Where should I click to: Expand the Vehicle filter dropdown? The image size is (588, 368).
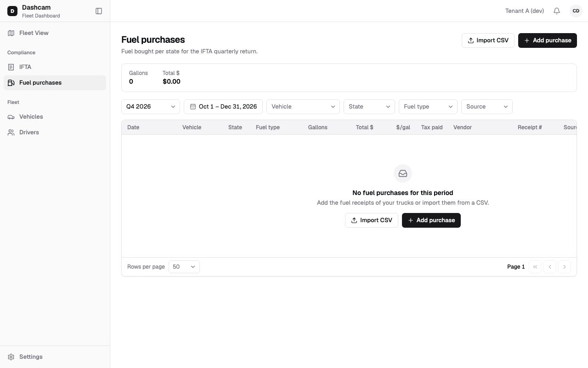(303, 107)
